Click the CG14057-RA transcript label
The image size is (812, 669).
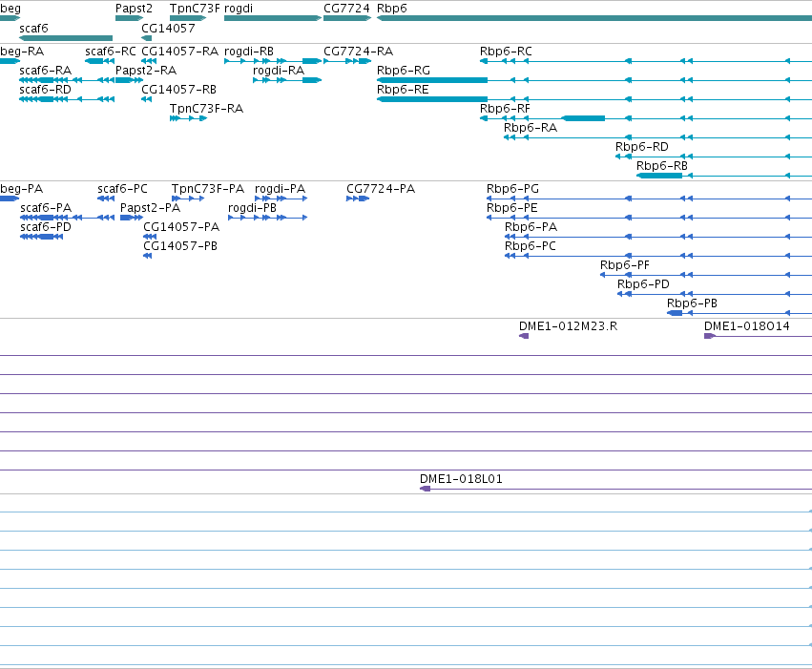[179, 52]
